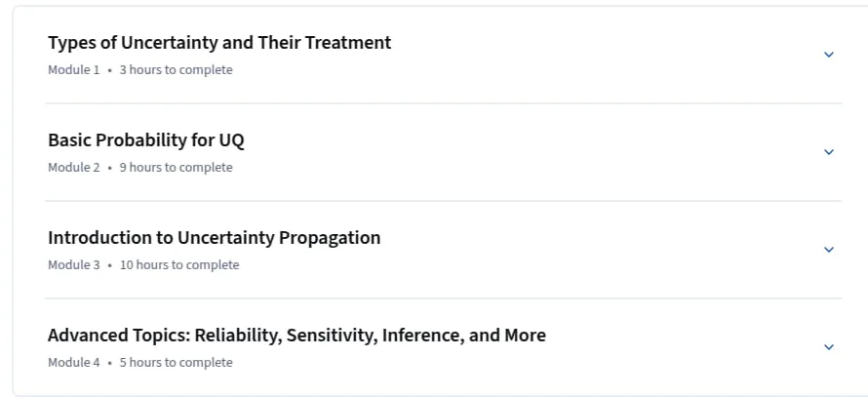Expand the Types of Uncertainty module chevron
The height and width of the screenshot is (397, 868).
pos(829,55)
